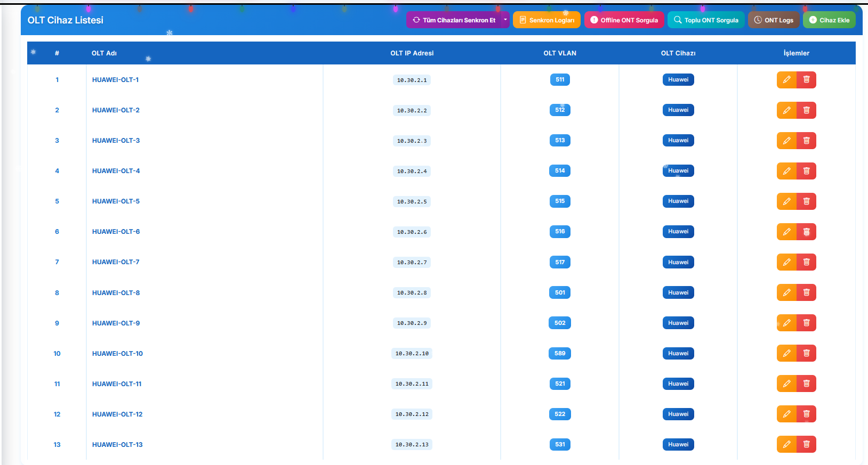
Task: Open Toplu ONT Sorgula
Action: 706,20
